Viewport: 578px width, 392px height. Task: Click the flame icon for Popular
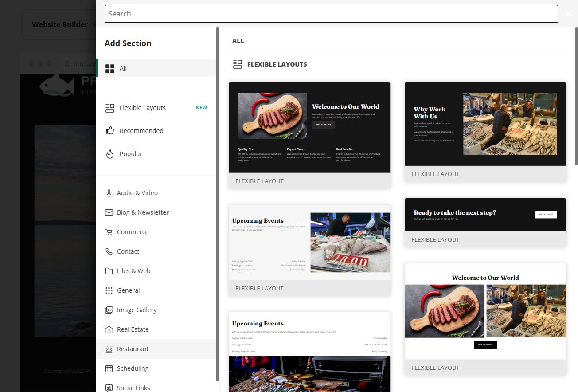[x=109, y=154]
